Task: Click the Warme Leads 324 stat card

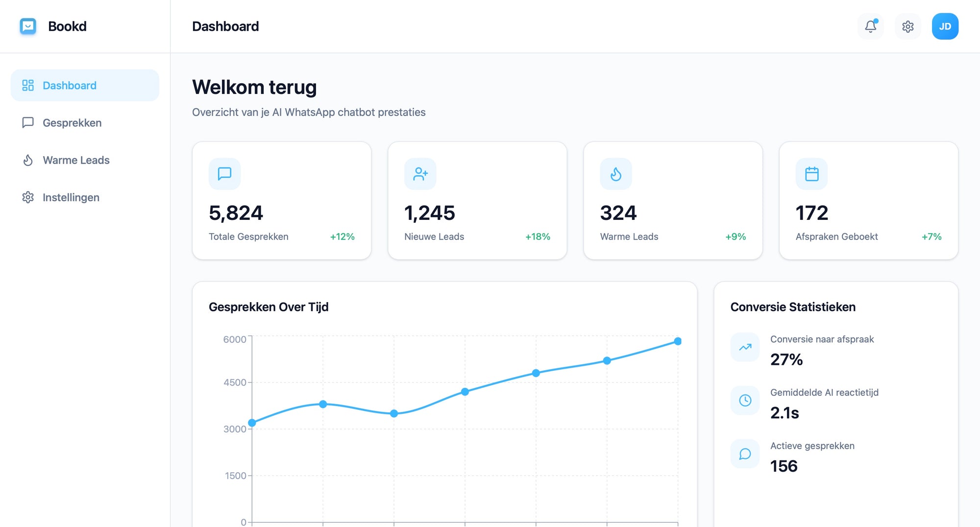Action: click(672, 200)
